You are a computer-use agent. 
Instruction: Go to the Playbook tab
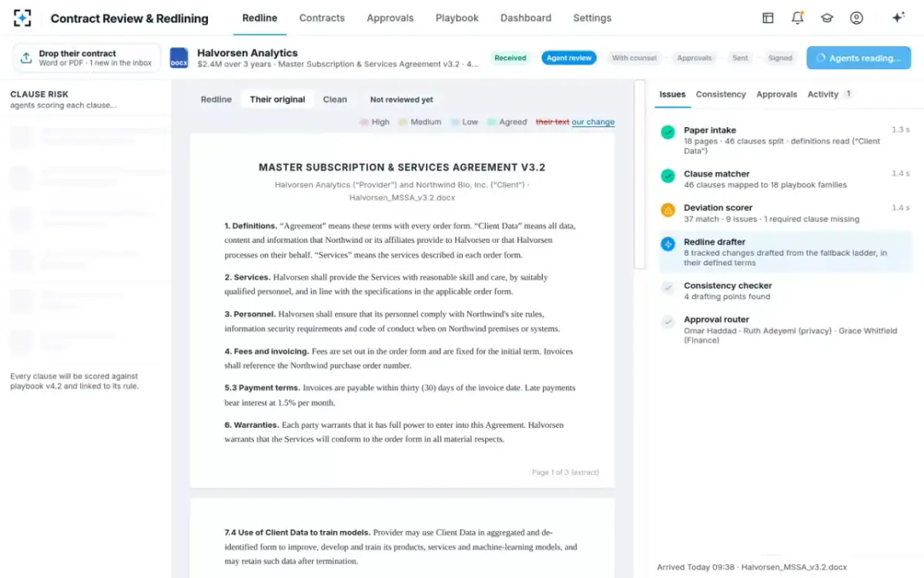457,18
